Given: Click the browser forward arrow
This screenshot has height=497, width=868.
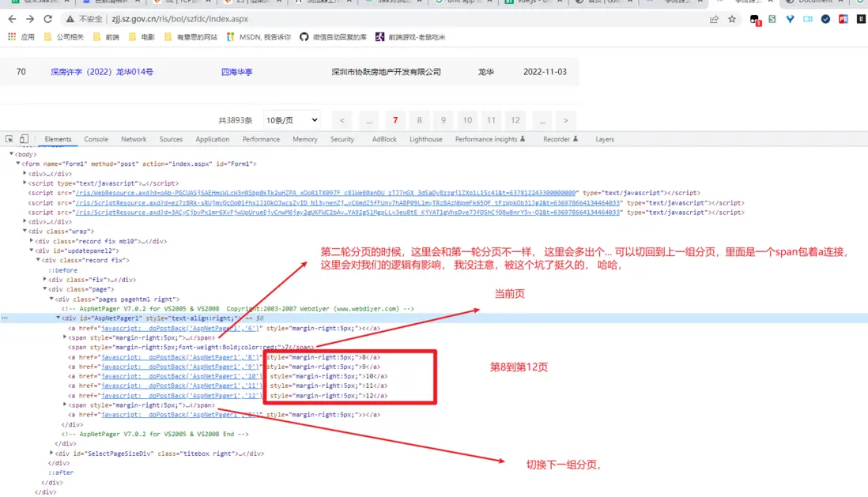Looking at the screenshot, I should (x=30, y=19).
